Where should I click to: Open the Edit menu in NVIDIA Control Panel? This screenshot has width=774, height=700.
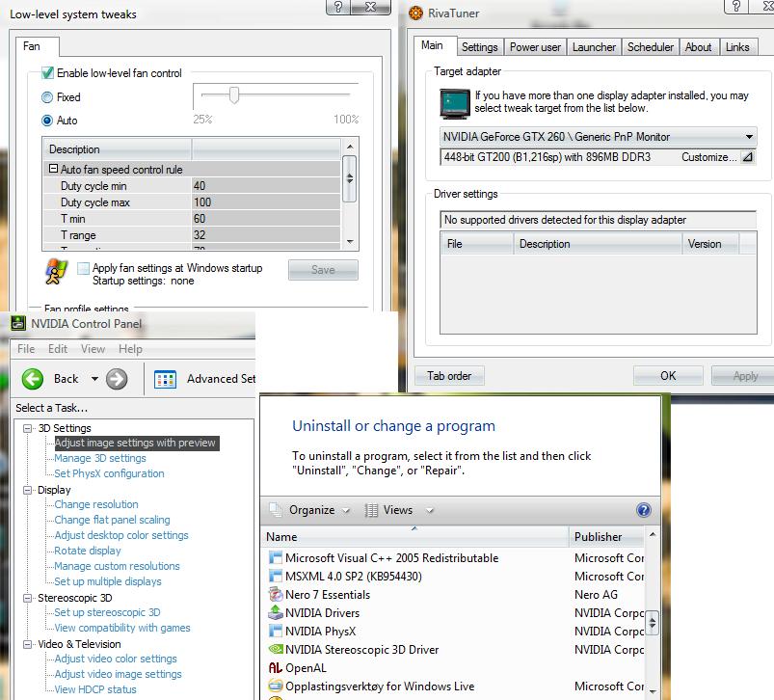click(x=58, y=349)
